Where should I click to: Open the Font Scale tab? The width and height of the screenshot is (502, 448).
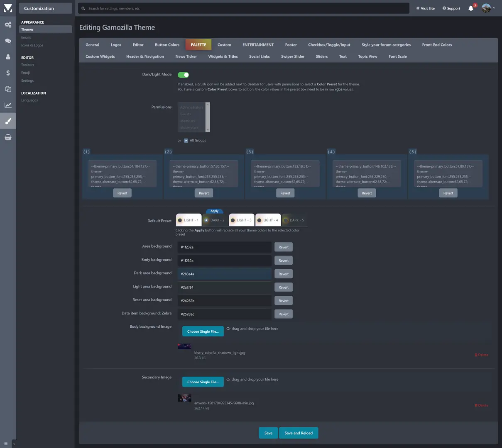pos(397,56)
